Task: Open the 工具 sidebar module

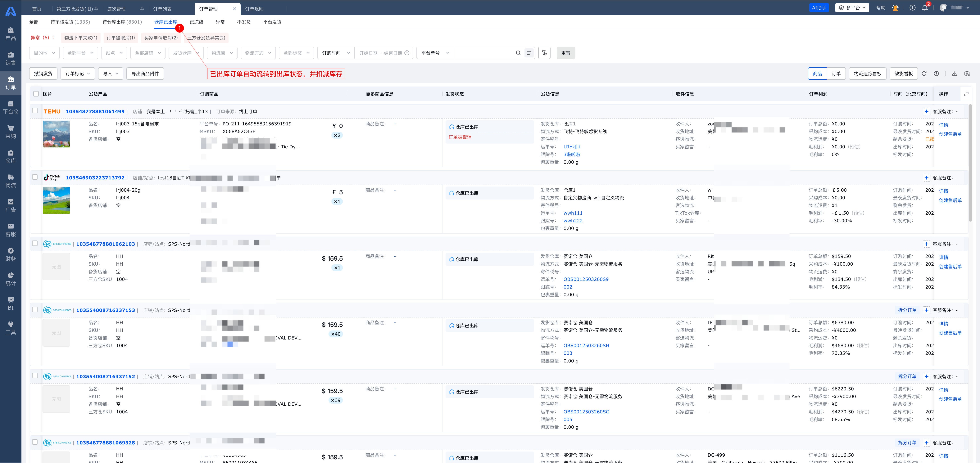Action: click(x=11, y=328)
